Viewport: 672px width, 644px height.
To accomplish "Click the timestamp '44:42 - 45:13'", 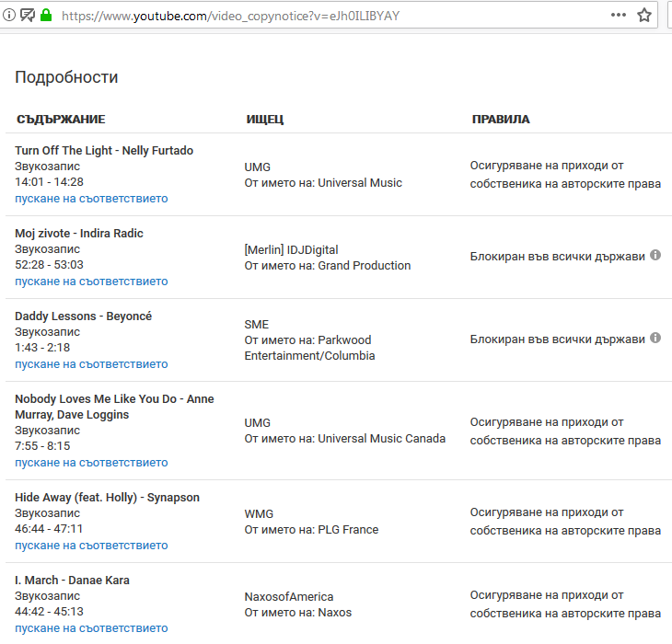I will pos(50,612).
